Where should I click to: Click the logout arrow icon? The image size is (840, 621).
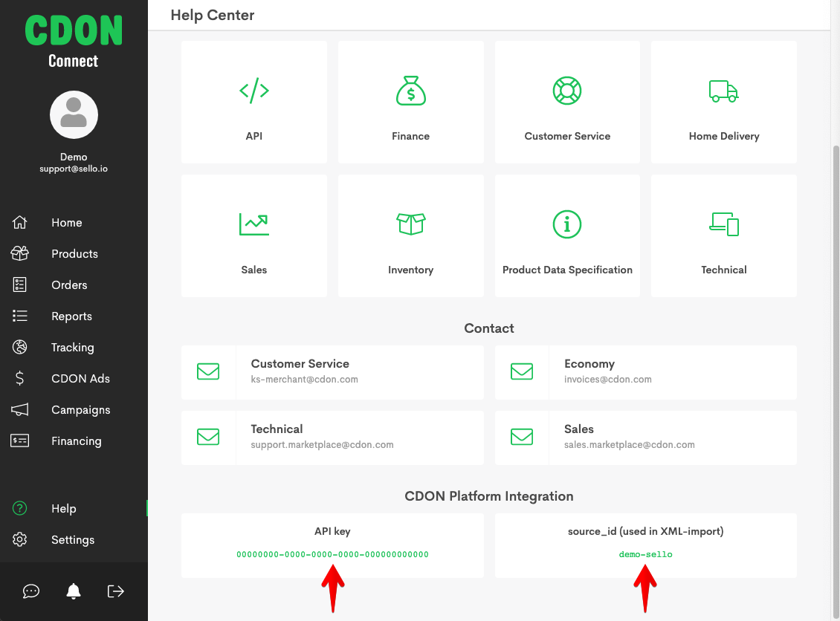pos(116,591)
